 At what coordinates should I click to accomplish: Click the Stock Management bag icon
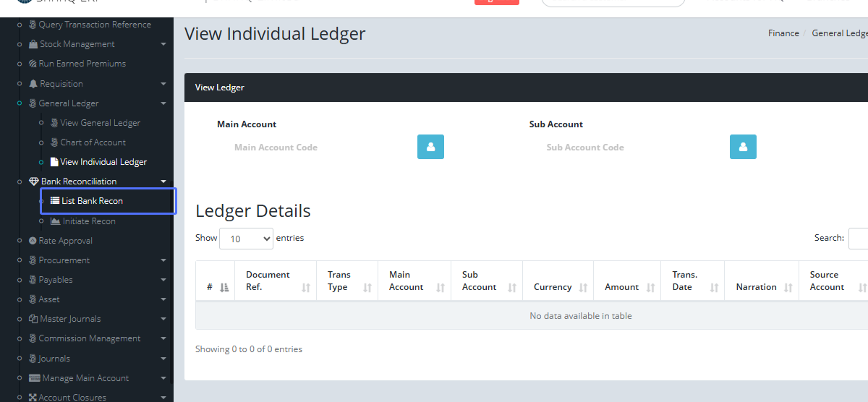(x=33, y=45)
